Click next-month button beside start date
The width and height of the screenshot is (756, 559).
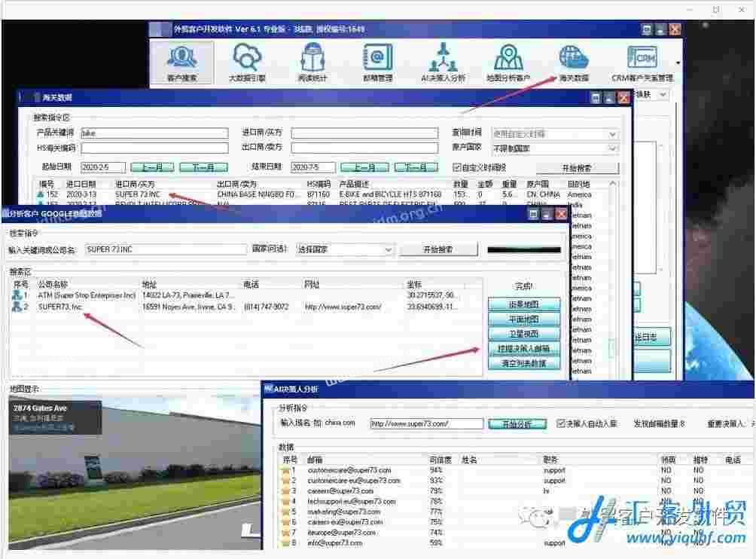coord(203,167)
